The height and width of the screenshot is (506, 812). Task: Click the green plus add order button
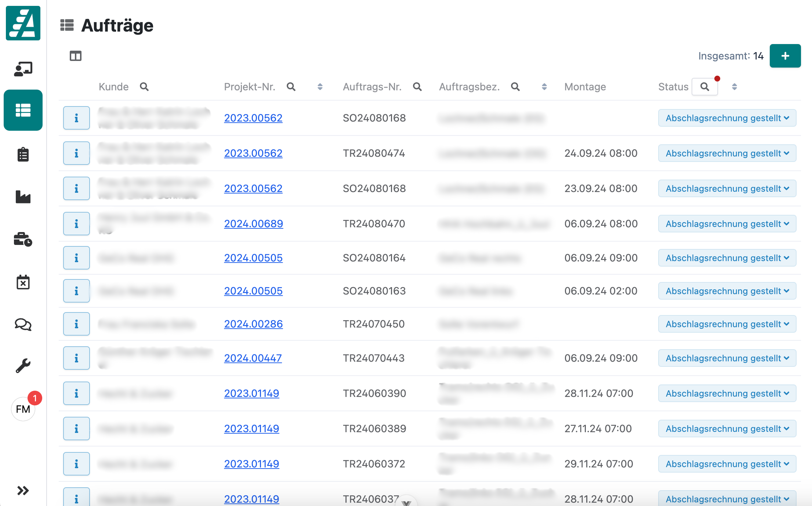tap(785, 56)
